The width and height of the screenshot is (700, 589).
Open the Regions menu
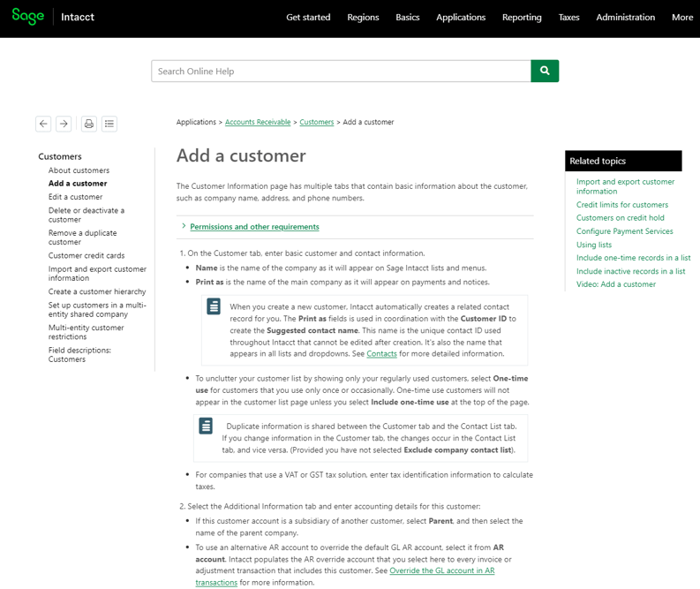pyautogui.click(x=363, y=18)
